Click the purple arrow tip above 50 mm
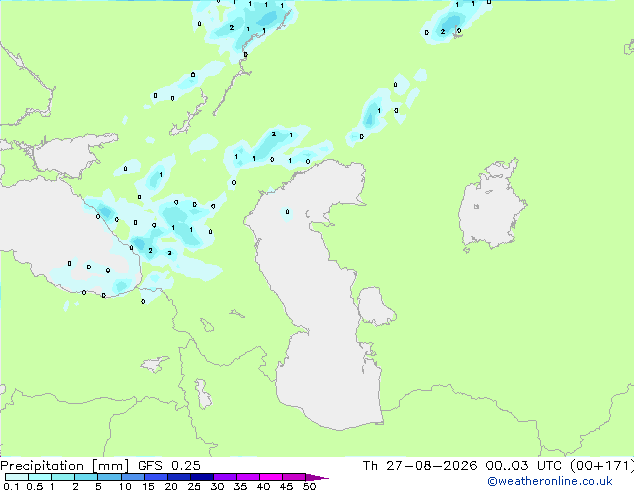 317,477
